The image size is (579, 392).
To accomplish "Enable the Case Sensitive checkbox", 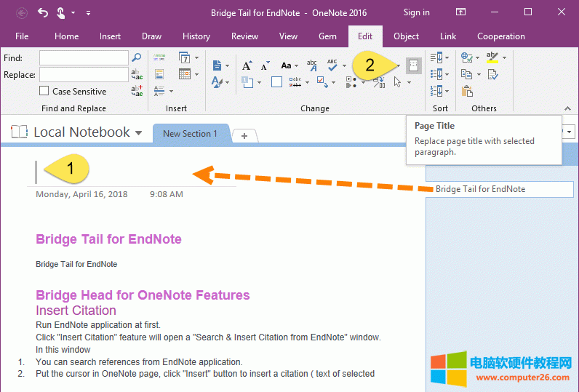I will [44, 92].
